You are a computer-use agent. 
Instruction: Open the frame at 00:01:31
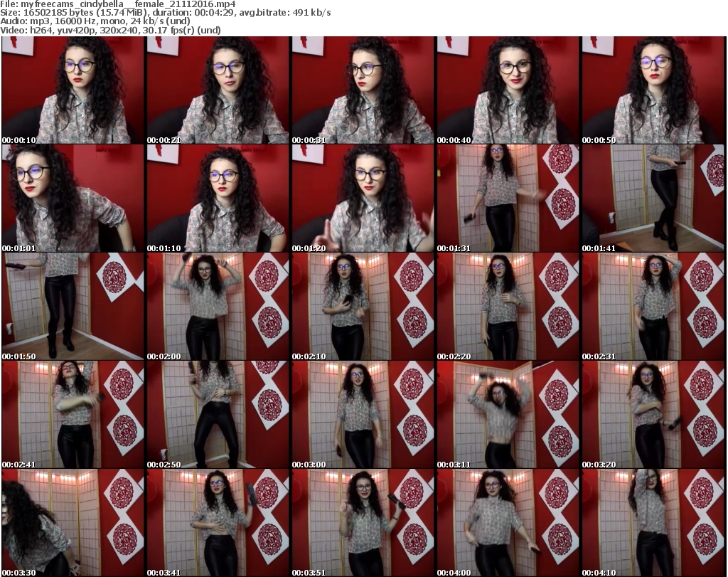click(508, 198)
